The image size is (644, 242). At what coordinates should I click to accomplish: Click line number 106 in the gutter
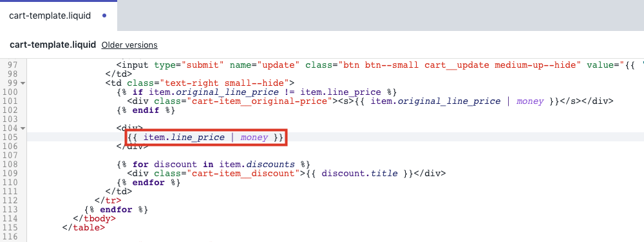click(10, 146)
